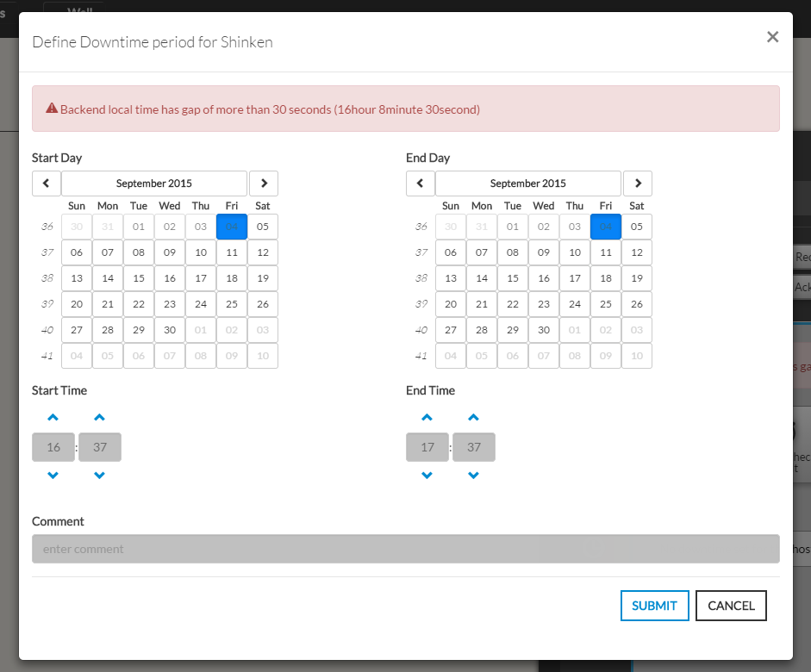Submit the downtime period
The height and width of the screenshot is (672, 811).
[x=654, y=606]
